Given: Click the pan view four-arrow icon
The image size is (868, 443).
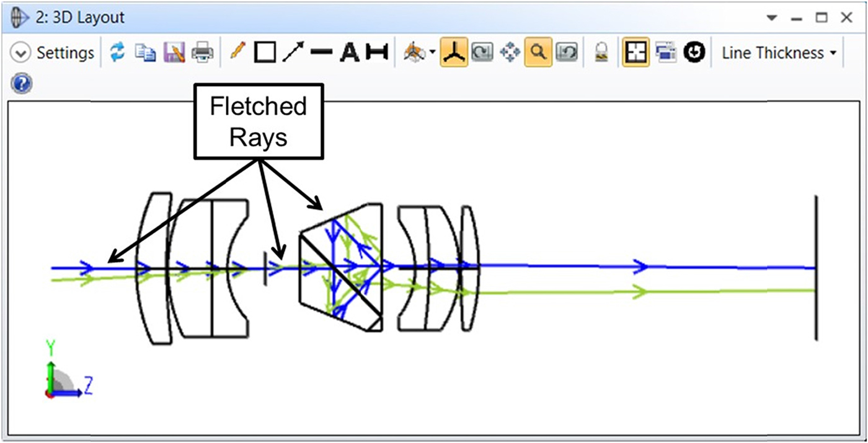Looking at the screenshot, I should pyautogui.click(x=510, y=53).
